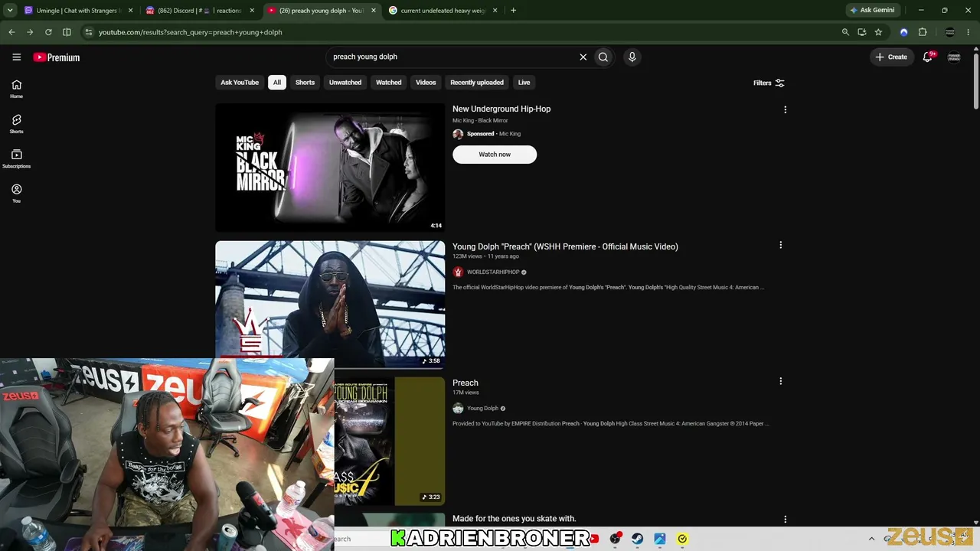Image resolution: width=980 pixels, height=551 pixels.
Task: Open a new browser tab
Action: (x=513, y=11)
